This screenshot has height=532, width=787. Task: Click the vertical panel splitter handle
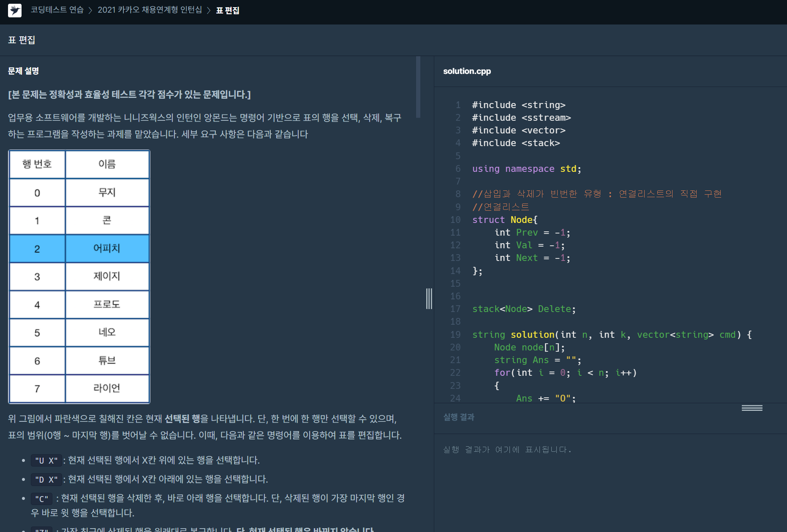429,299
